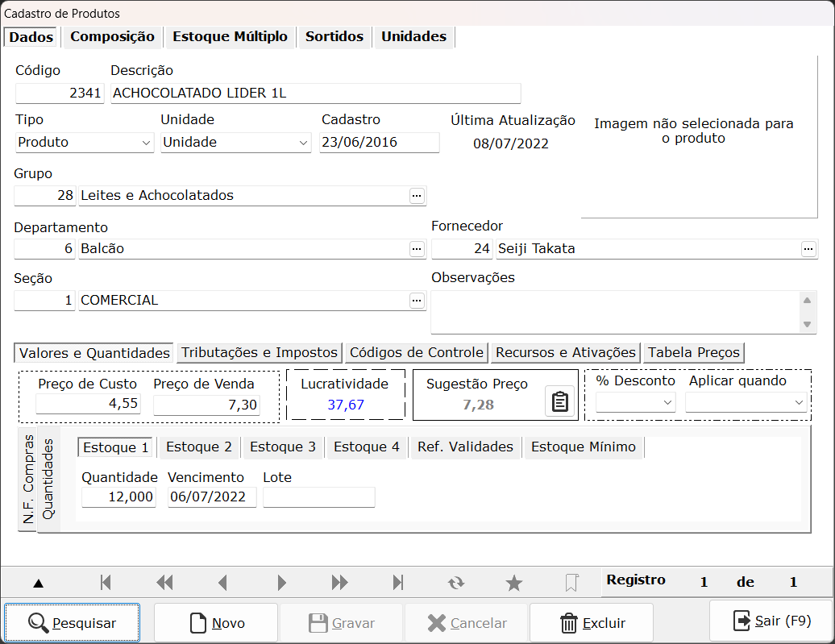
Task: Go to next record arrow
Action: point(282,583)
